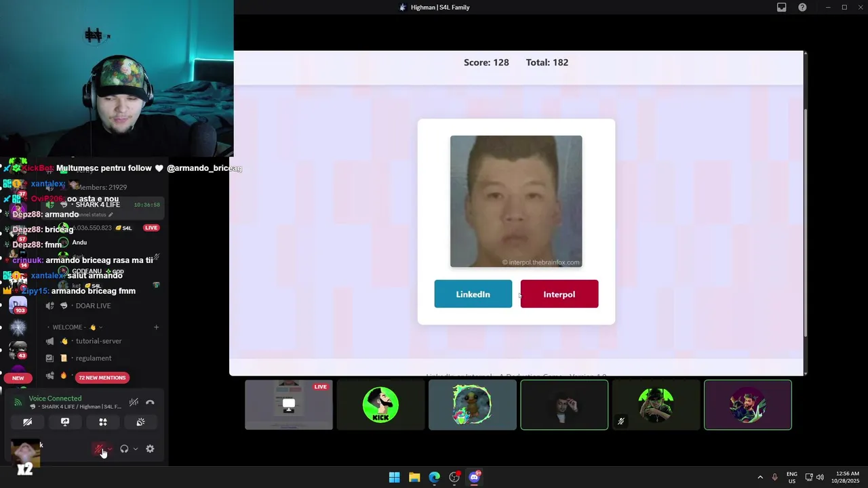Open the volume tray icon
This screenshot has width=868, height=488.
820,477
